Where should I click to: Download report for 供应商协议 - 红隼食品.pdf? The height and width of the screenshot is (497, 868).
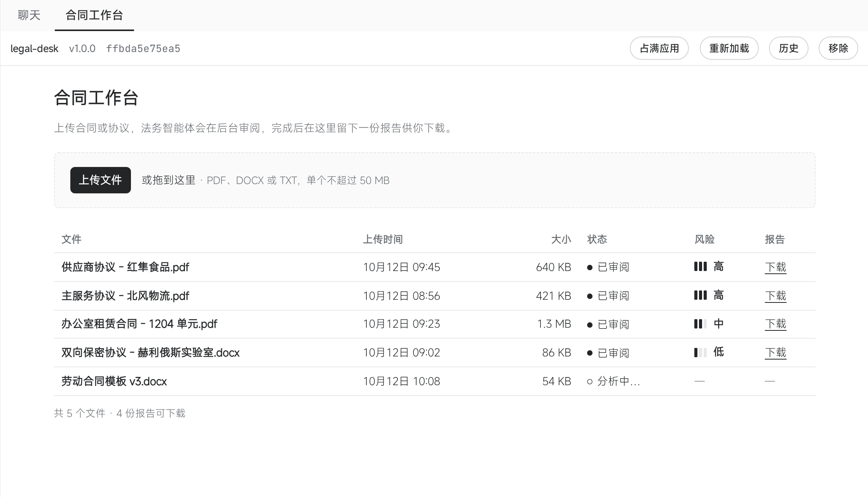tap(775, 267)
